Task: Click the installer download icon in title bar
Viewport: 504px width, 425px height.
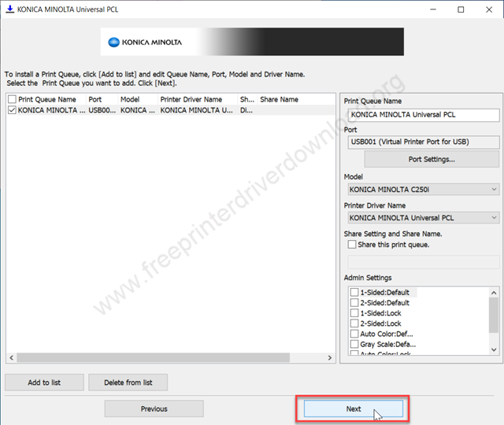Action: [10, 9]
